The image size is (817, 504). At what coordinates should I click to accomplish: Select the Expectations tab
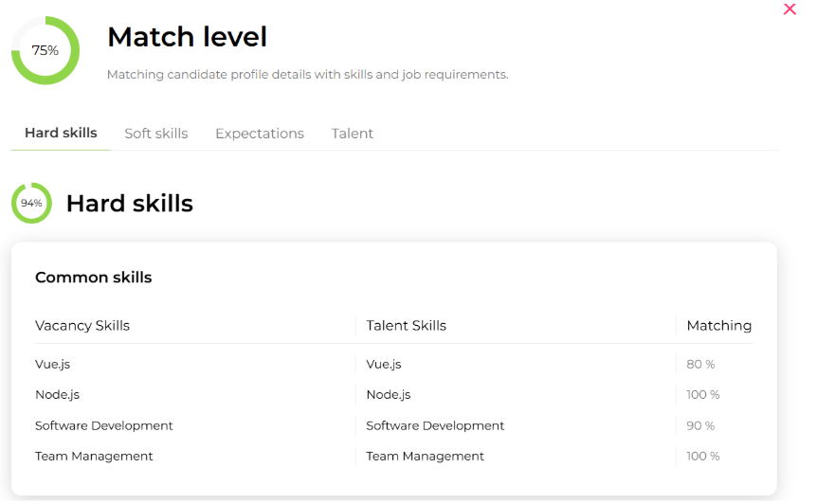pos(260,134)
